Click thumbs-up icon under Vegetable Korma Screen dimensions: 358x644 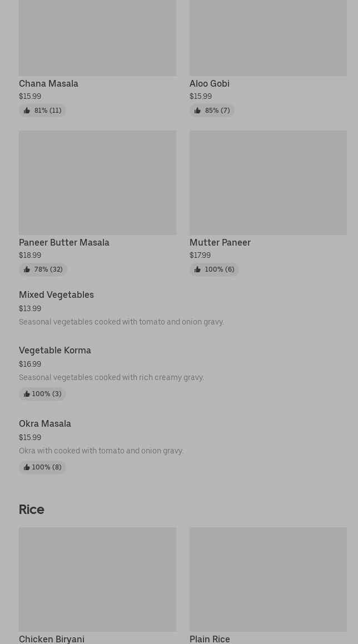(x=27, y=394)
